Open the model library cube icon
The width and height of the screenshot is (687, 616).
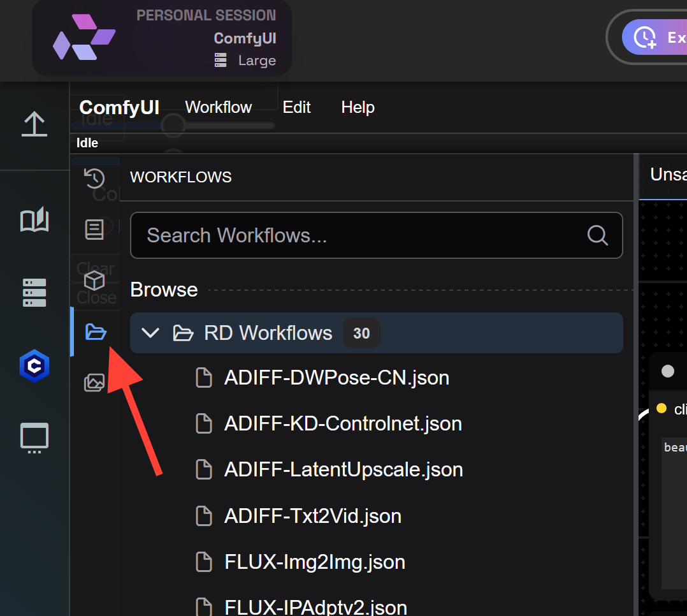[x=94, y=281]
